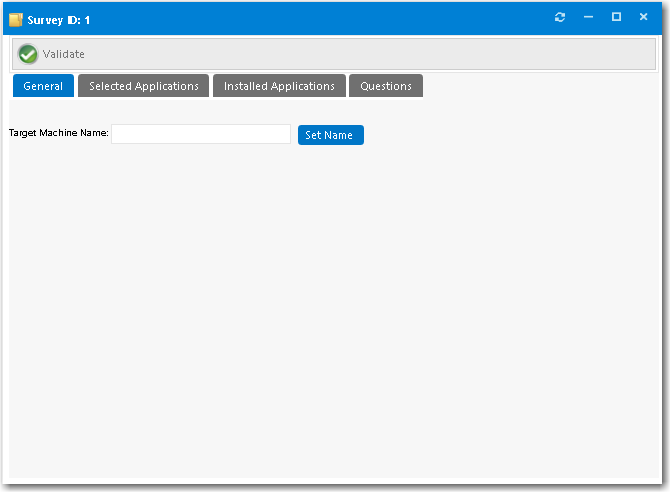Switch to the General tab
Viewport: 670px width, 492px height.
(43, 86)
